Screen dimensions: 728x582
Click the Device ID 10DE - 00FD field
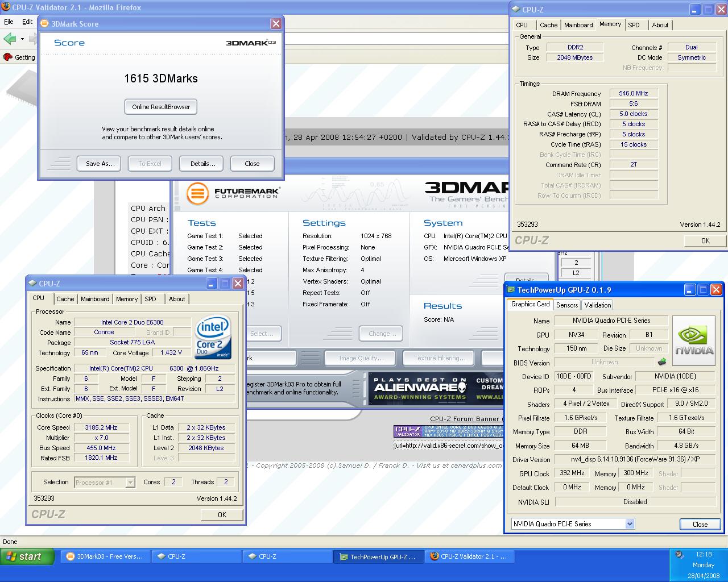(574, 376)
